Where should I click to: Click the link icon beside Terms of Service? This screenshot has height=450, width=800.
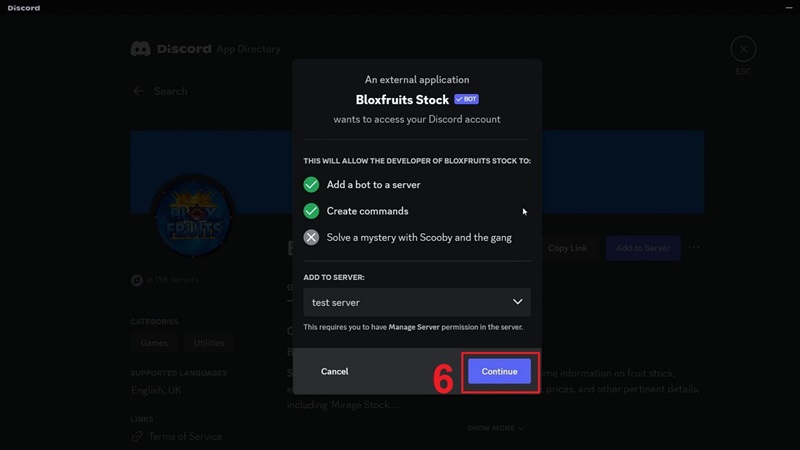click(x=136, y=436)
